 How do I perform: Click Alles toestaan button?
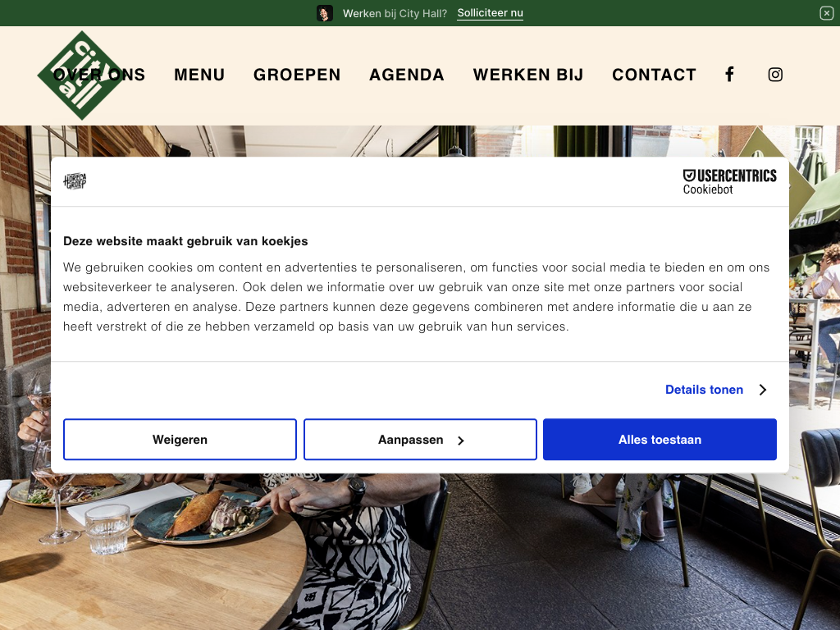click(x=660, y=440)
